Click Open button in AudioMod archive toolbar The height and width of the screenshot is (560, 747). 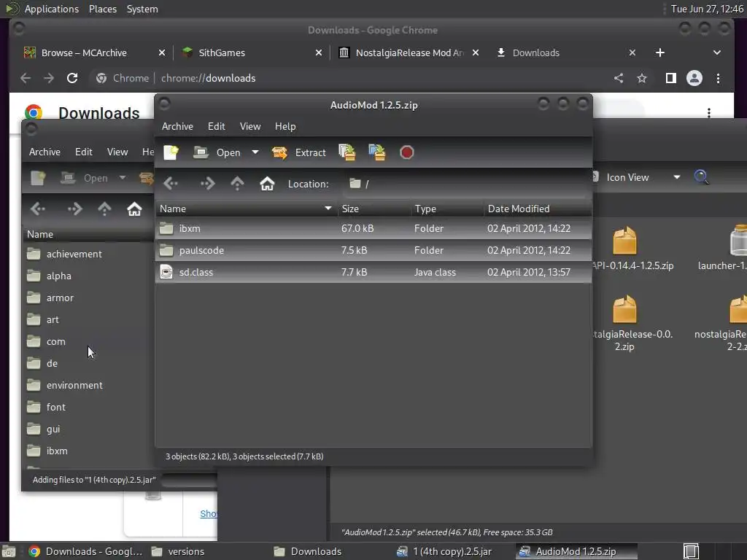pyautogui.click(x=217, y=152)
